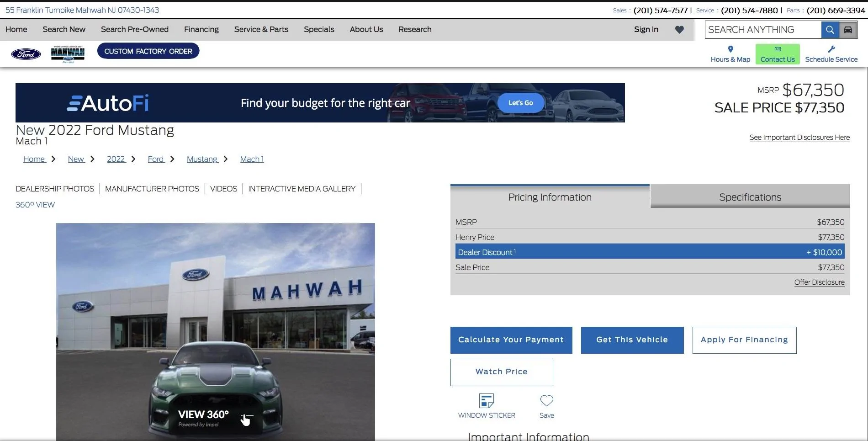
Task: Click the Let's Go banner button
Action: 521,103
